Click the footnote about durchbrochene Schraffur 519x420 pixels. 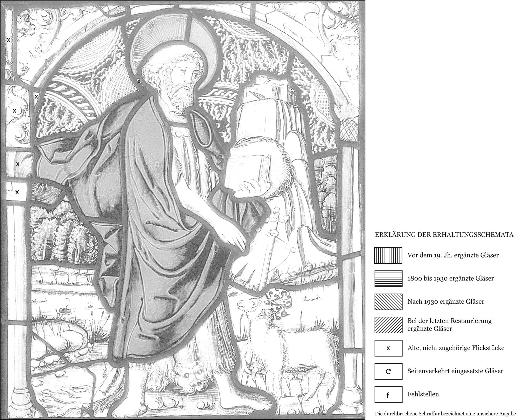tap(445, 414)
